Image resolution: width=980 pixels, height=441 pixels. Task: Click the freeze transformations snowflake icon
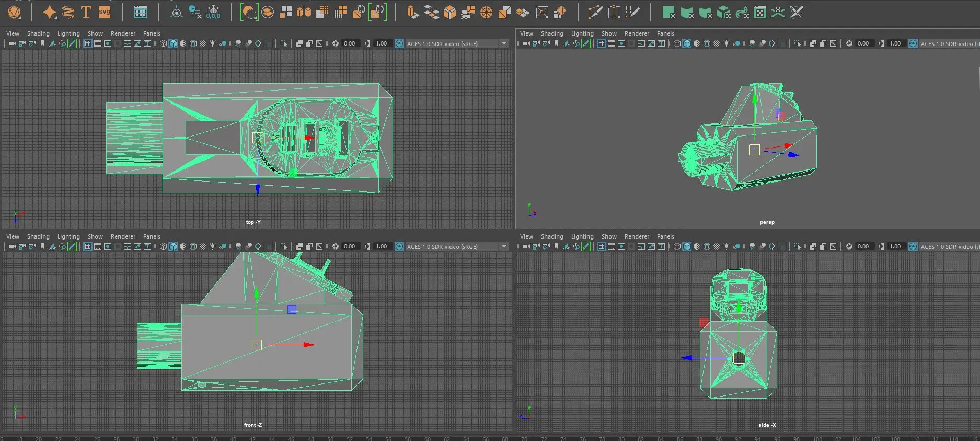tap(213, 12)
